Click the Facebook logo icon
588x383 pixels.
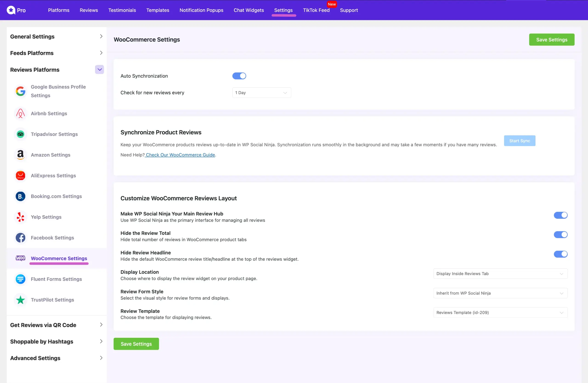click(20, 238)
